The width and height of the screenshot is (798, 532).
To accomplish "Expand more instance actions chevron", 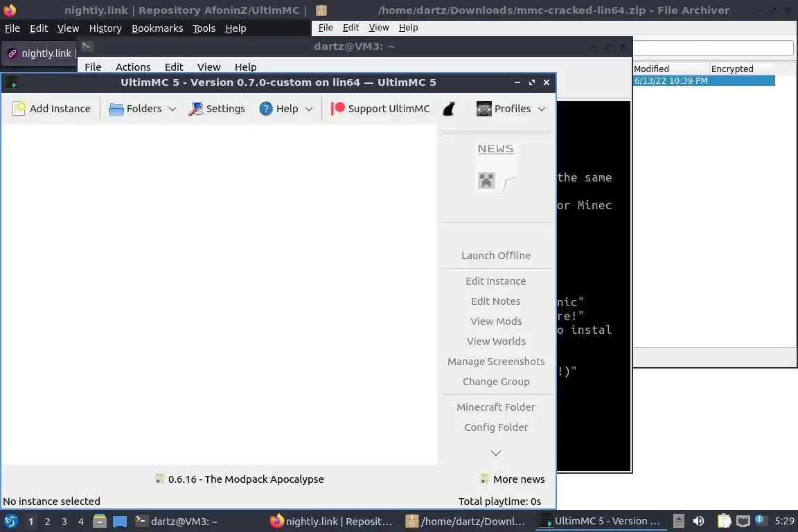I will coord(496,453).
